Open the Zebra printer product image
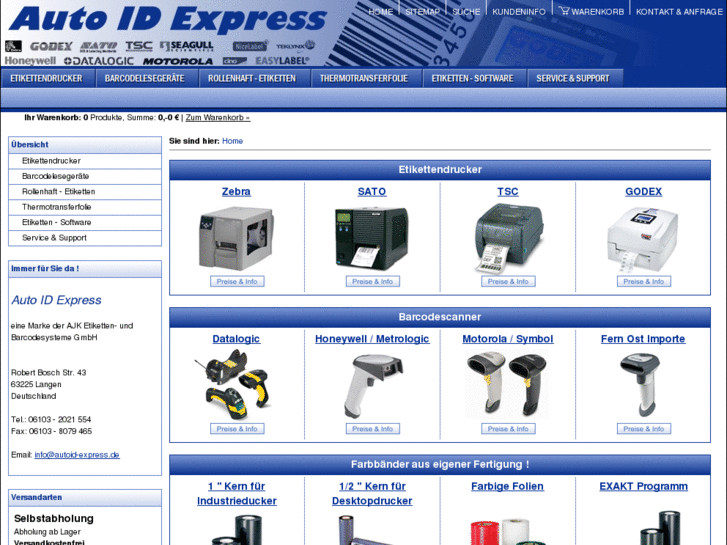 tap(236, 238)
